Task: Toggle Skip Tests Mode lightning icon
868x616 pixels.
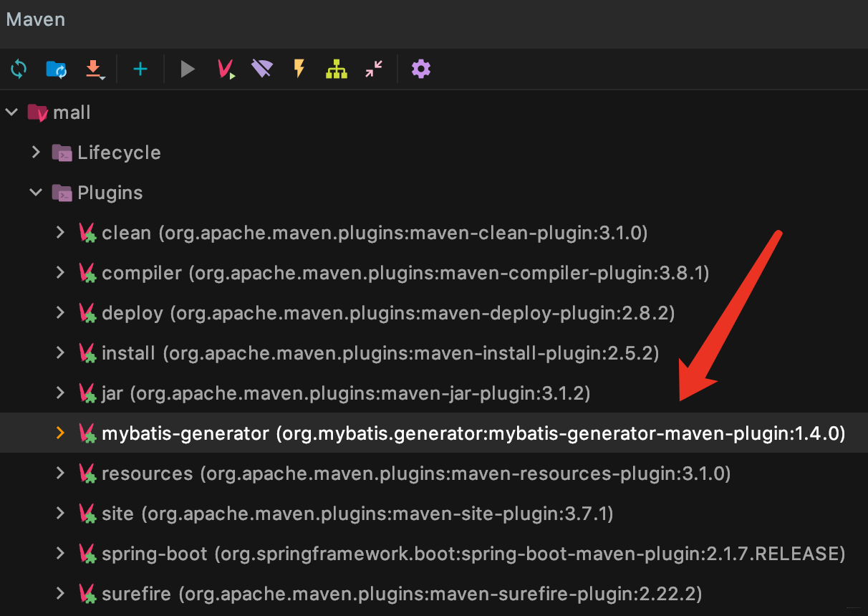Action: [299, 69]
